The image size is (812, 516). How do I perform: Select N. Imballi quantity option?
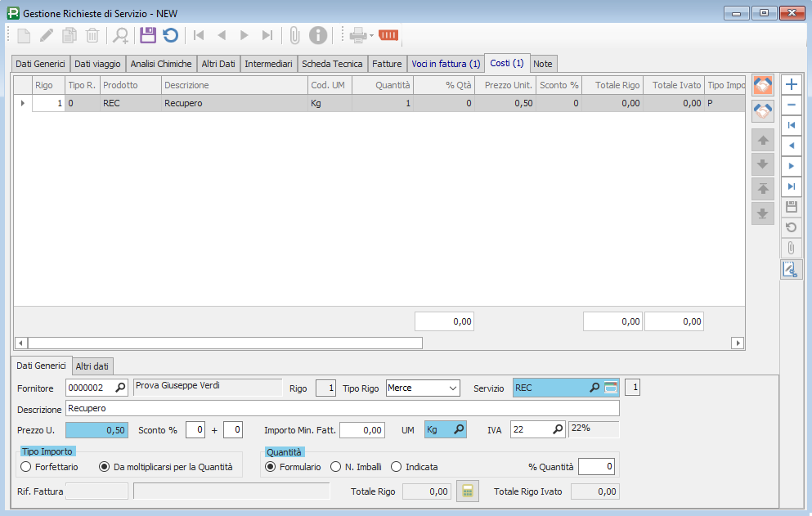[335, 467]
